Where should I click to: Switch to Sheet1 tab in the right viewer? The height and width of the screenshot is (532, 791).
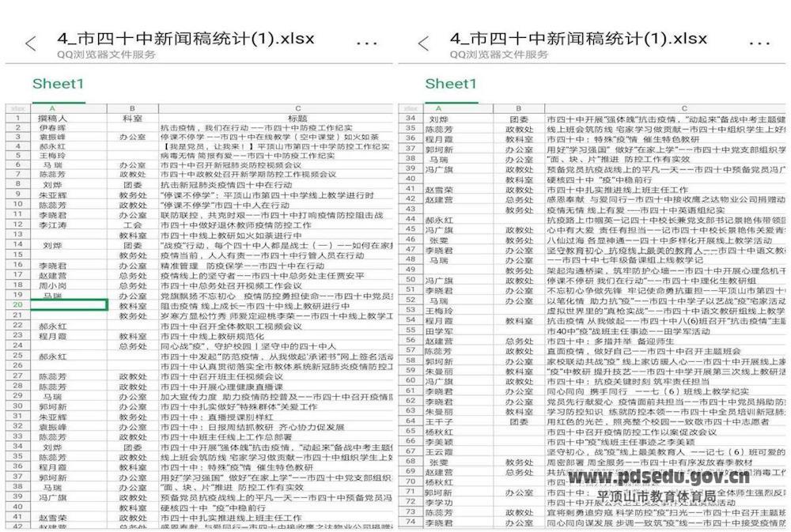451,84
